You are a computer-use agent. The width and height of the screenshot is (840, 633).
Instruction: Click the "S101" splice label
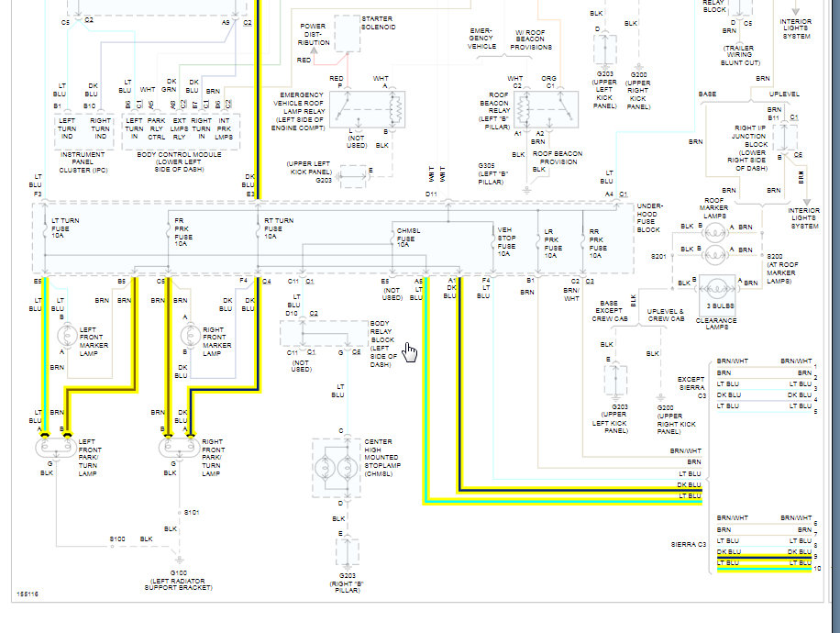[192, 513]
